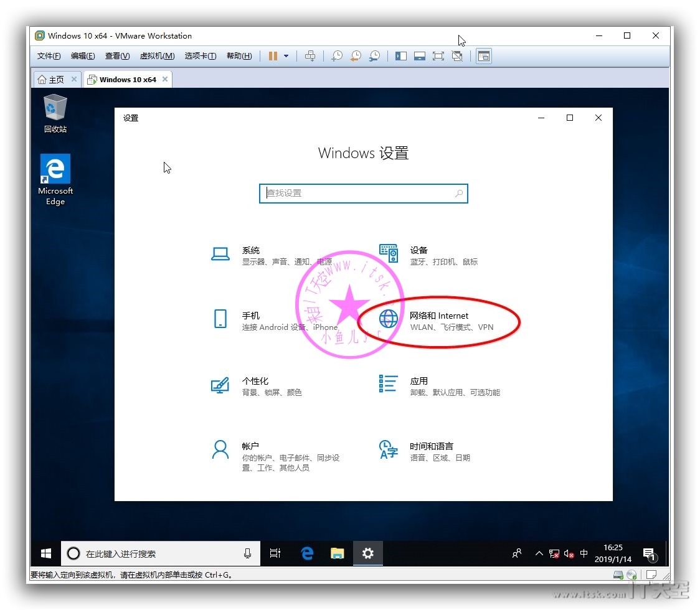Select the 回收站 desktop icon

coord(55,113)
